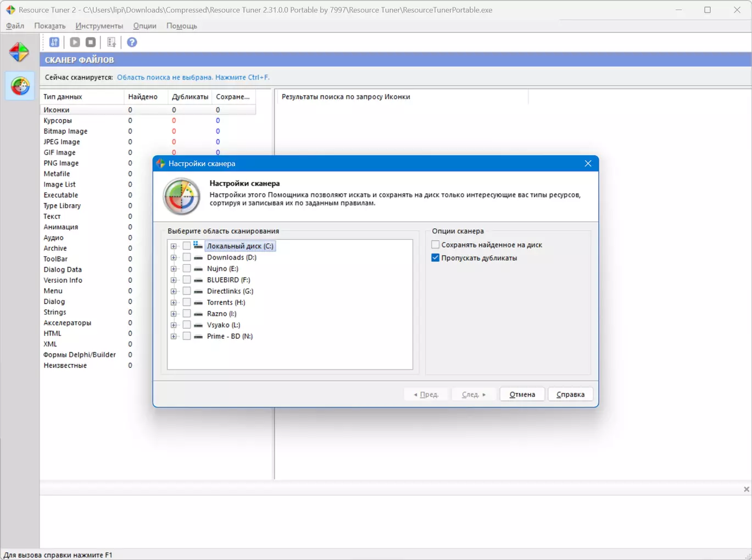Click the Пред. back button
The image size is (752, 560).
click(426, 394)
